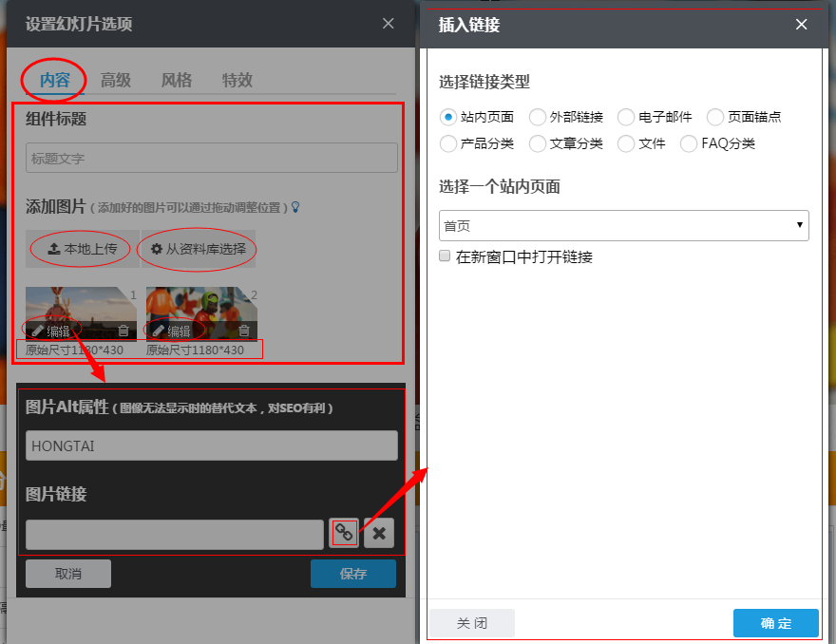836x644 pixels.
Task: Confirm the link with 确定 button
Action: coord(775,623)
